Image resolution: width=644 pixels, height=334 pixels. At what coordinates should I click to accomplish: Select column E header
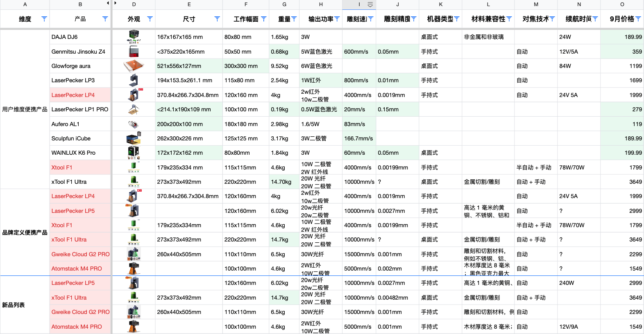tap(189, 5)
